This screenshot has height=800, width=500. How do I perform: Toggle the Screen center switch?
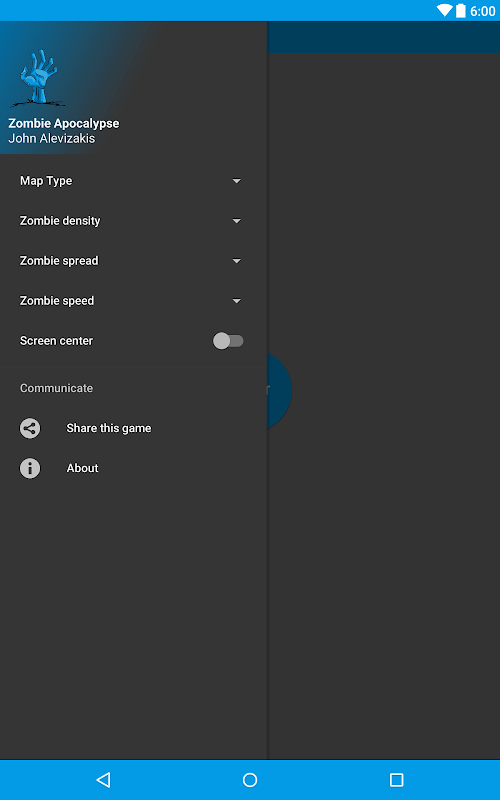pos(228,341)
